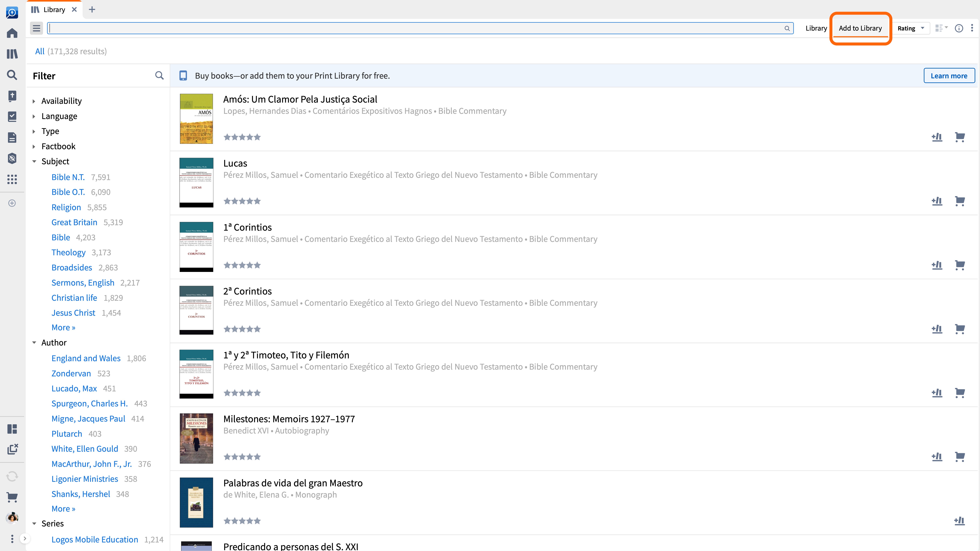Switch to the Library tab
Image resolution: width=980 pixels, height=551 pixels.
tap(816, 28)
